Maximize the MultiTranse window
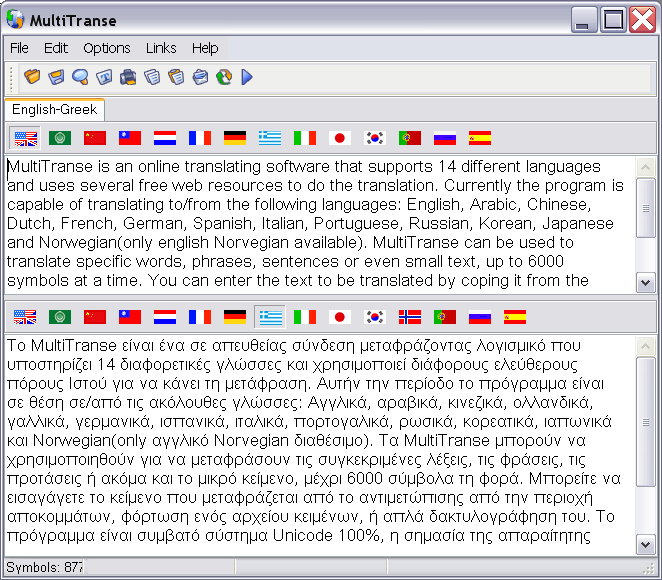The height and width of the screenshot is (580, 662). 613,20
